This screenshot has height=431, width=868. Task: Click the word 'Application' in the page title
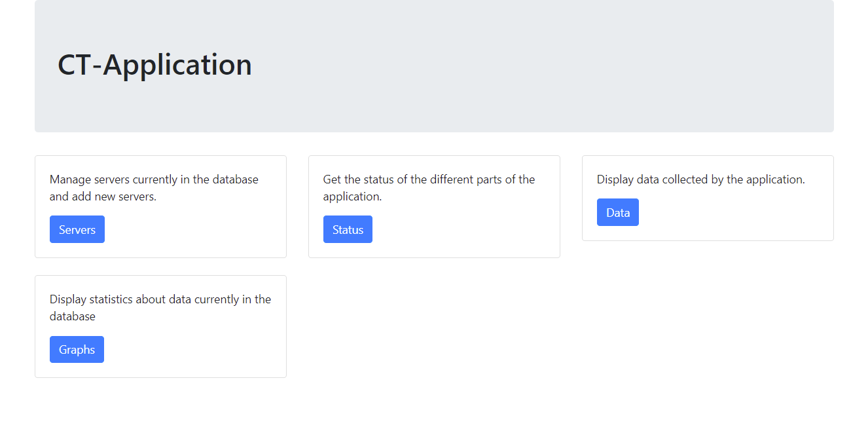[x=177, y=65]
